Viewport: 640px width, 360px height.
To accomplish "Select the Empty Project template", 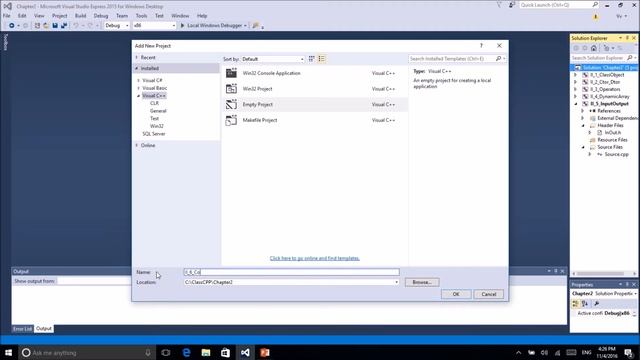I will (315, 104).
